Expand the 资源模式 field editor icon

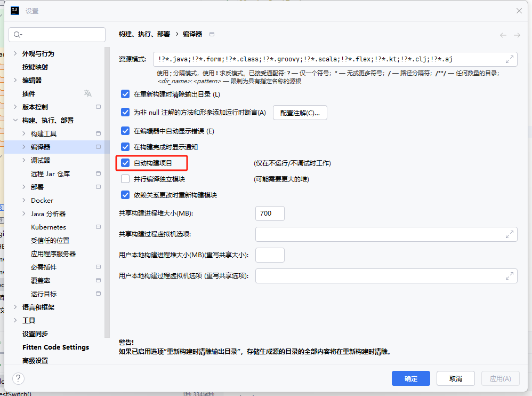[509, 59]
